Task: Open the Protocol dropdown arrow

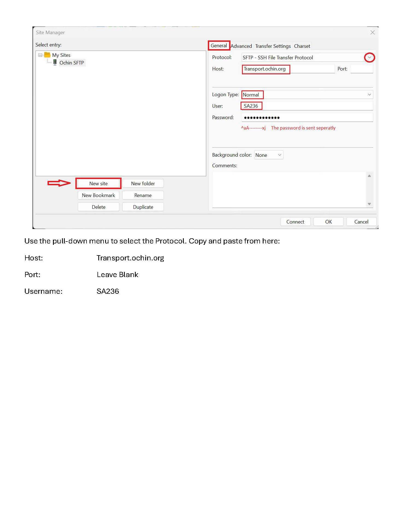Action: pos(369,58)
